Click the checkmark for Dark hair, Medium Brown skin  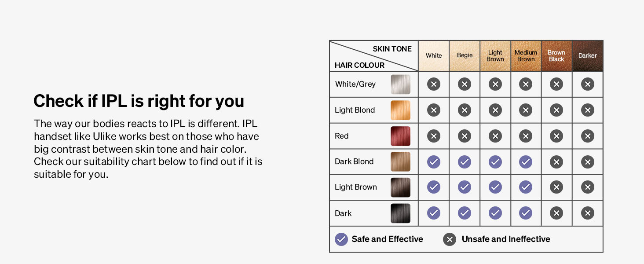coord(526,213)
